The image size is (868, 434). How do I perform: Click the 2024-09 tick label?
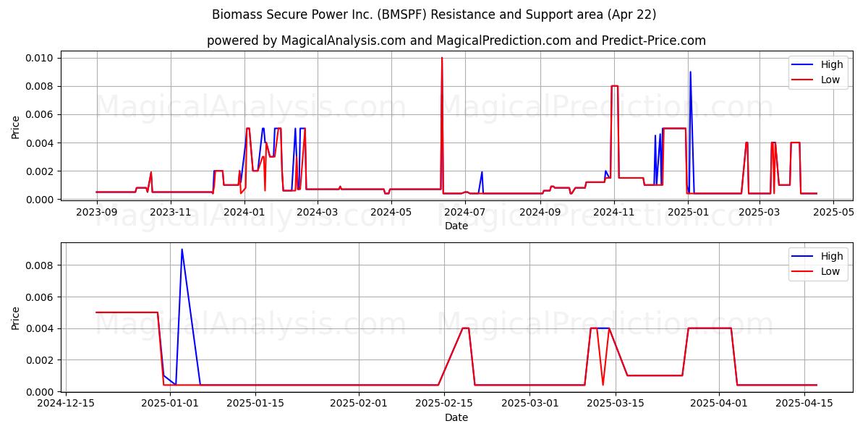pyautogui.click(x=540, y=212)
